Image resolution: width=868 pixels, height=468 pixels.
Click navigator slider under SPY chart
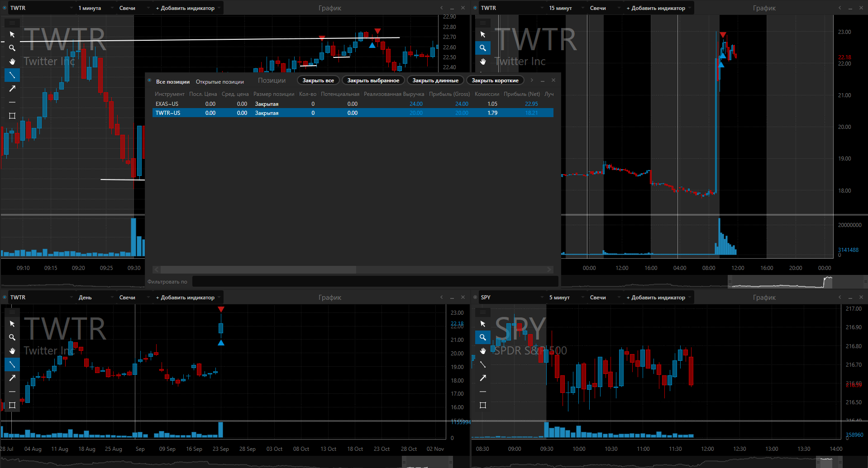829,462
